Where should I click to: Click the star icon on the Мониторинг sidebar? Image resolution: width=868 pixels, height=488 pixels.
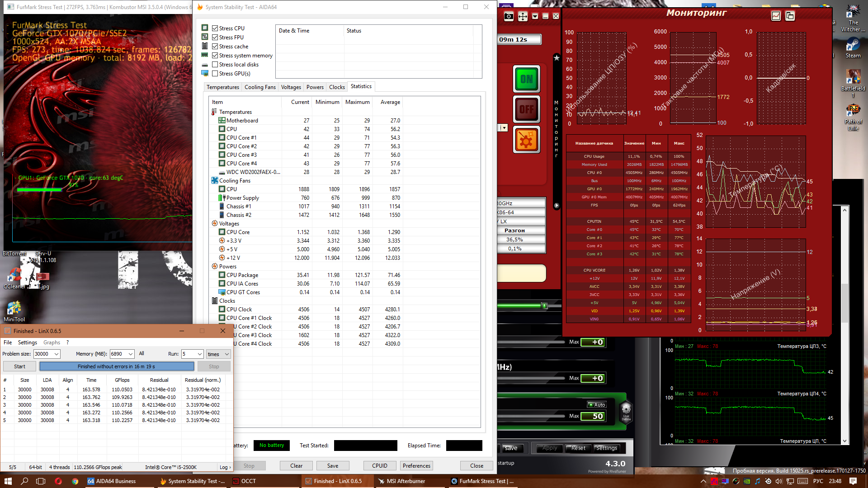(557, 58)
